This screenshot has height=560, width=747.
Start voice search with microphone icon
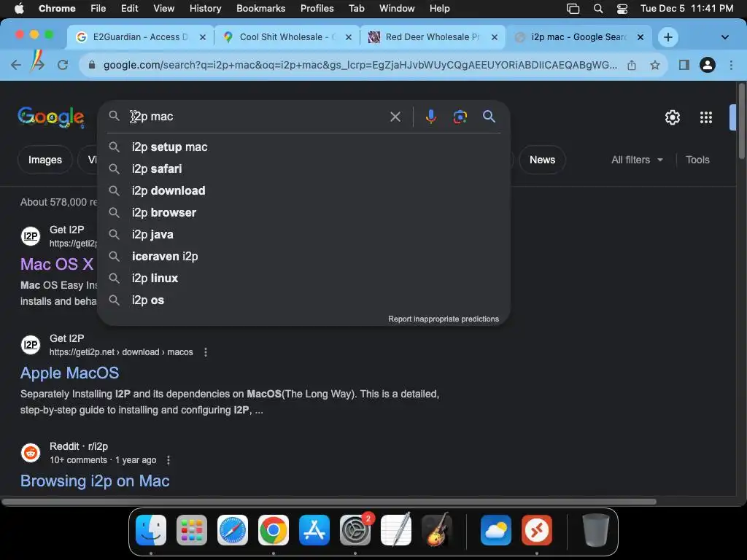(430, 117)
